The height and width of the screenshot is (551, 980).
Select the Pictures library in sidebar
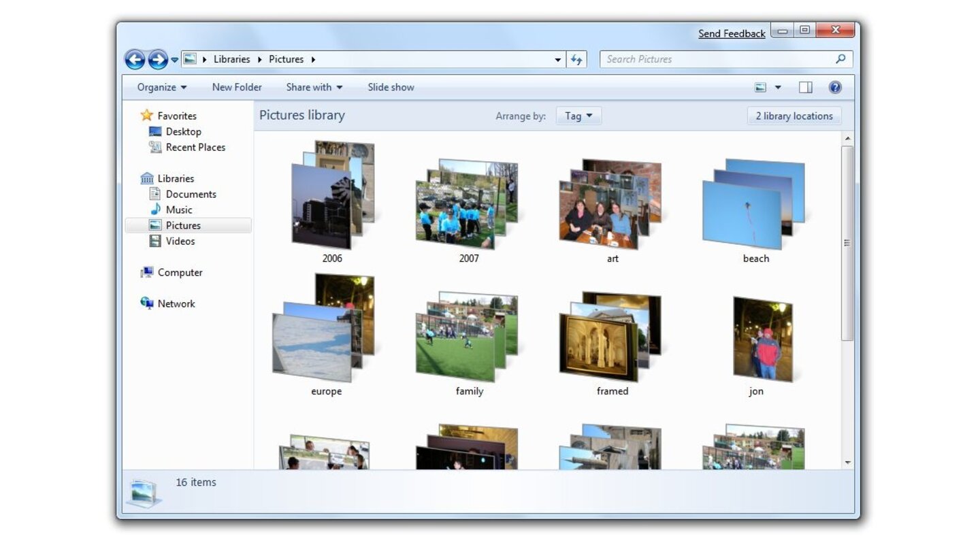coord(189,225)
